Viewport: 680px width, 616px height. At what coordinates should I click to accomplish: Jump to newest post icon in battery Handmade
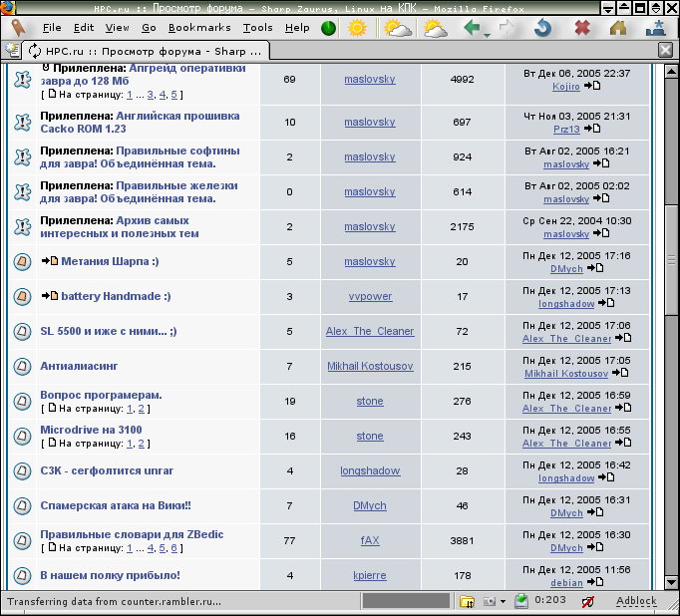(50, 296)
